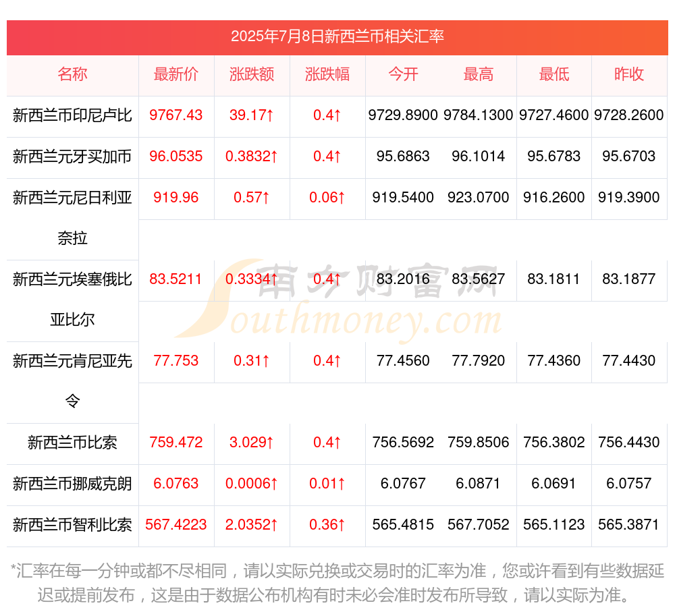The image size is (675, 616).
Task: Click change percent 0.36↑
Action: [327, 525]
